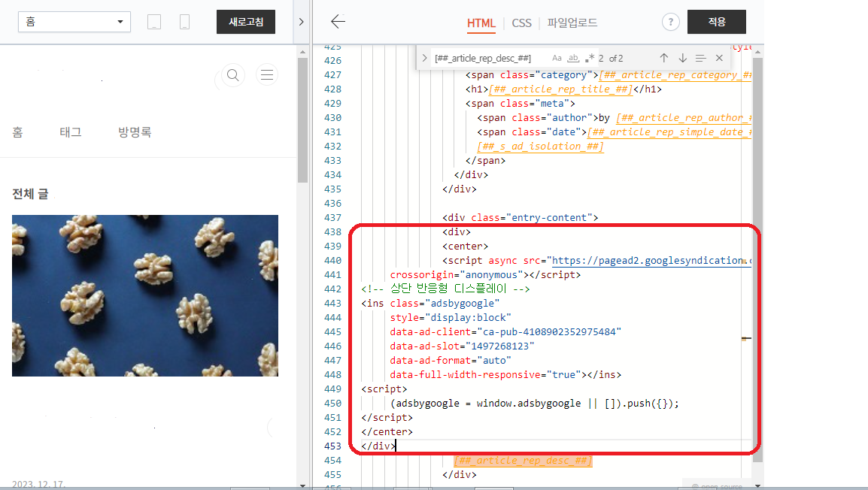Click the 전체 글 heading

tap(30, 194)
